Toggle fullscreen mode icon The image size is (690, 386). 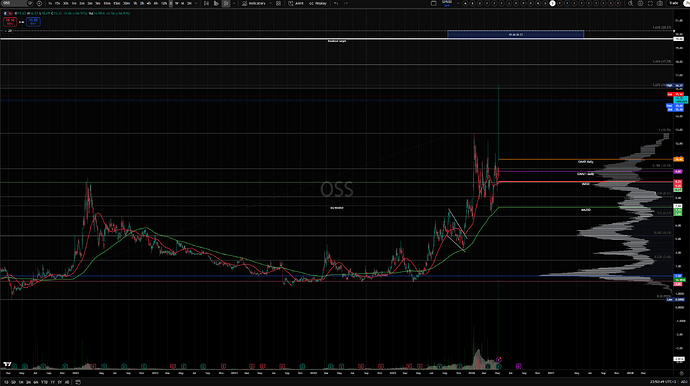coord(650,3)
